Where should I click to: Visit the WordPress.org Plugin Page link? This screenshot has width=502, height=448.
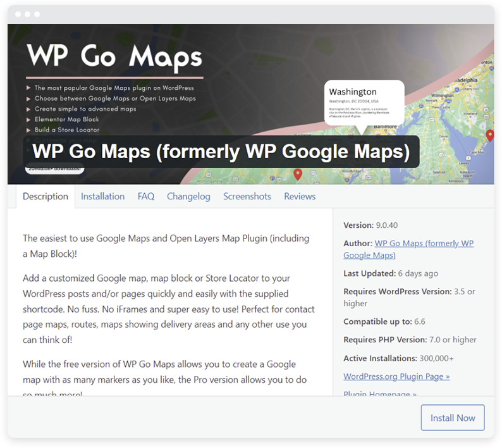coord(396,376)
